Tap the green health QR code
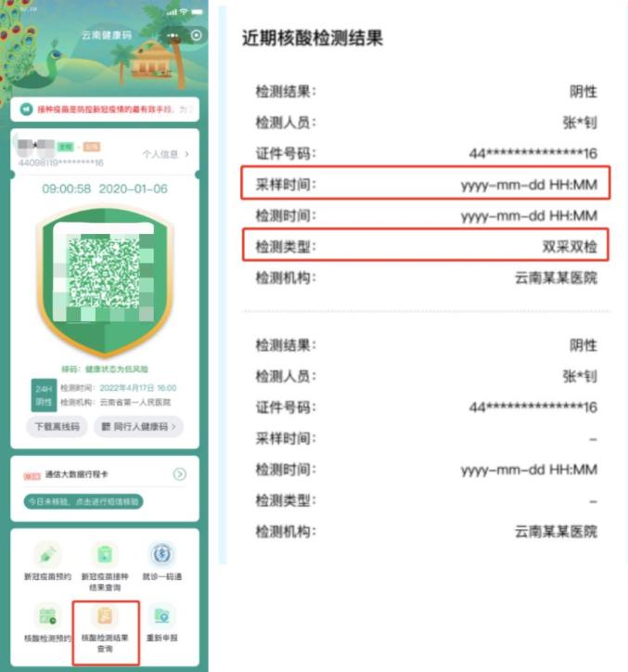Image resolution: width=628 pixels, height=672 pixels. coord(104,272)
